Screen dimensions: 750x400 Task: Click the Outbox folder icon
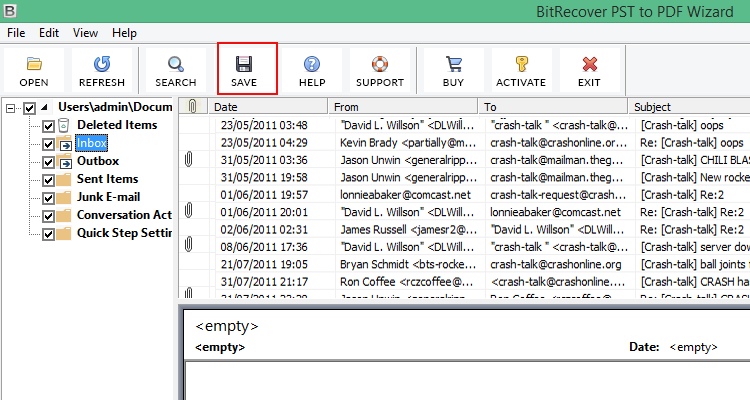[x=64, y=162]
